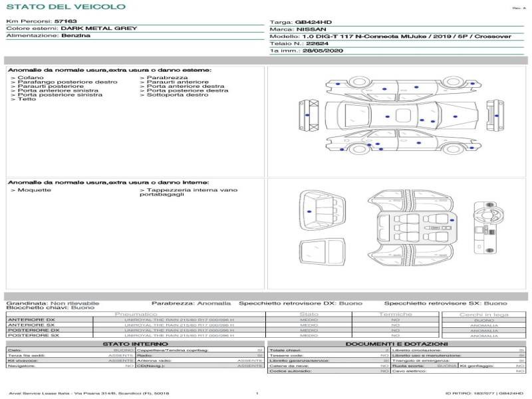
Task: Select the fuel type 'Benzina'
Action: (76, 35)
